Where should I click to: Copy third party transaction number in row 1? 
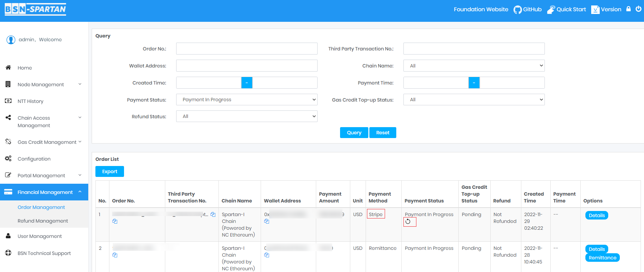tap(213, 214)
